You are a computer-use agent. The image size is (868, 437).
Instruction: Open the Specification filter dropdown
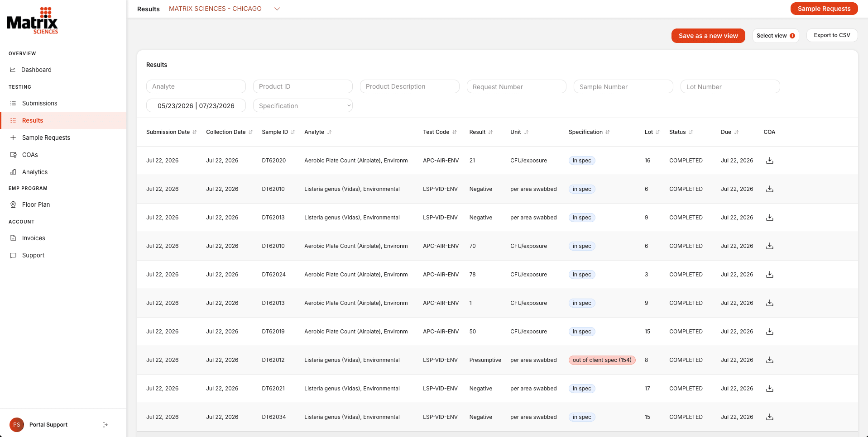pos(303,106)
